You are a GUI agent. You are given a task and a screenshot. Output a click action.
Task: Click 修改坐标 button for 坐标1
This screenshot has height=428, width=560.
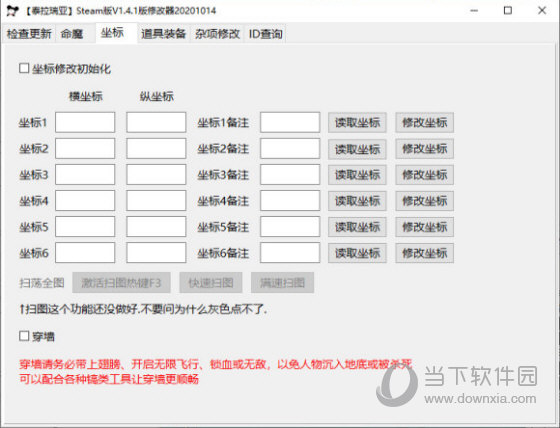[424, 123]
